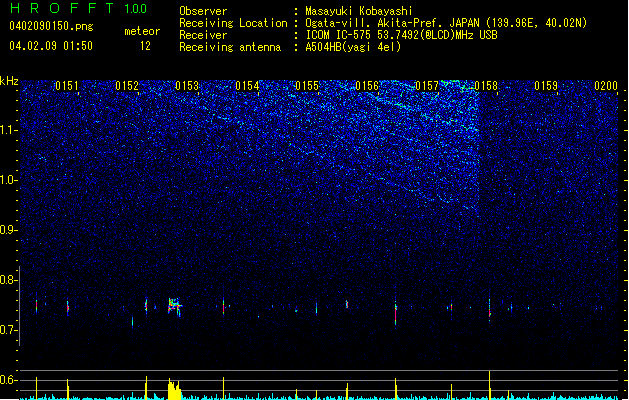The width and height of the screenshot is (629, 400).
Task: Click the 0152 time marker
Action: (127, 86)
